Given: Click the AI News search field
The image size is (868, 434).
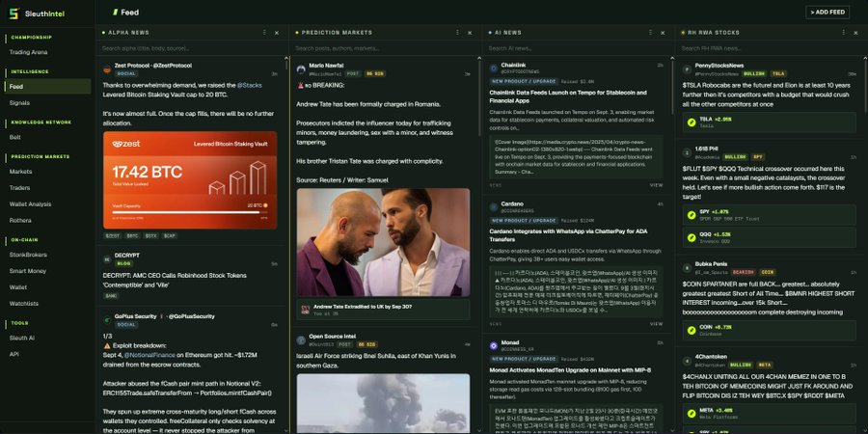Looking at the screenshot, I should pyautogui.click(x=578, y=48).
